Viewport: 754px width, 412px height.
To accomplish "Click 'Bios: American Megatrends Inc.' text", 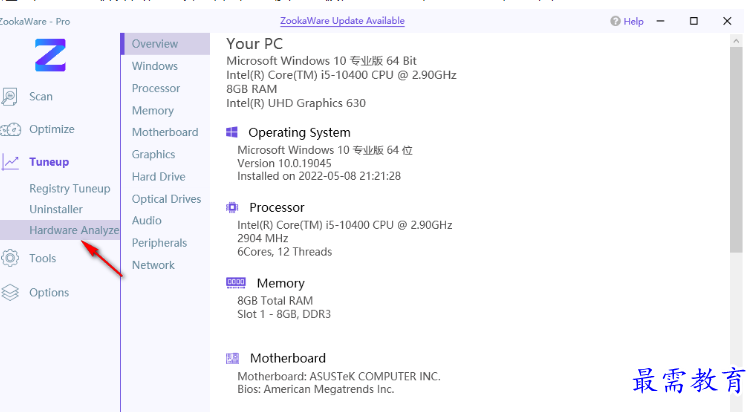I will coord(315,389).
